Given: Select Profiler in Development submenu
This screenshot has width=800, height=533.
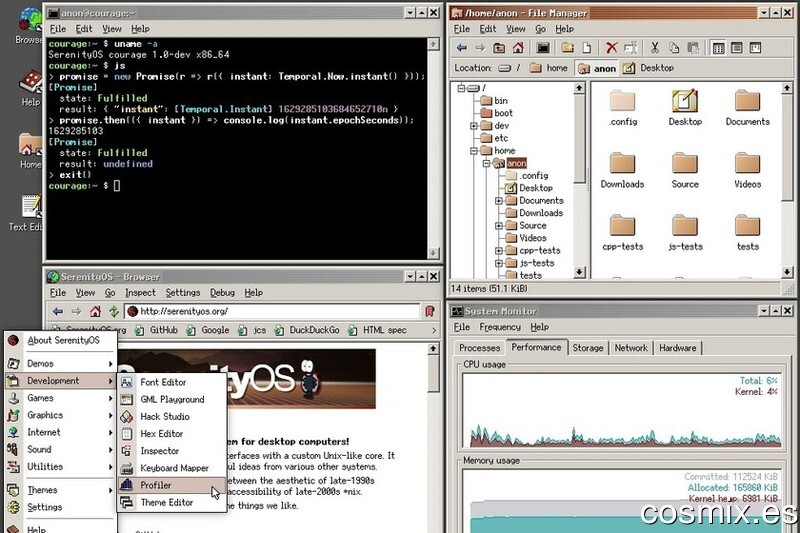Looking at the screenshot, I should click(172, 485).
